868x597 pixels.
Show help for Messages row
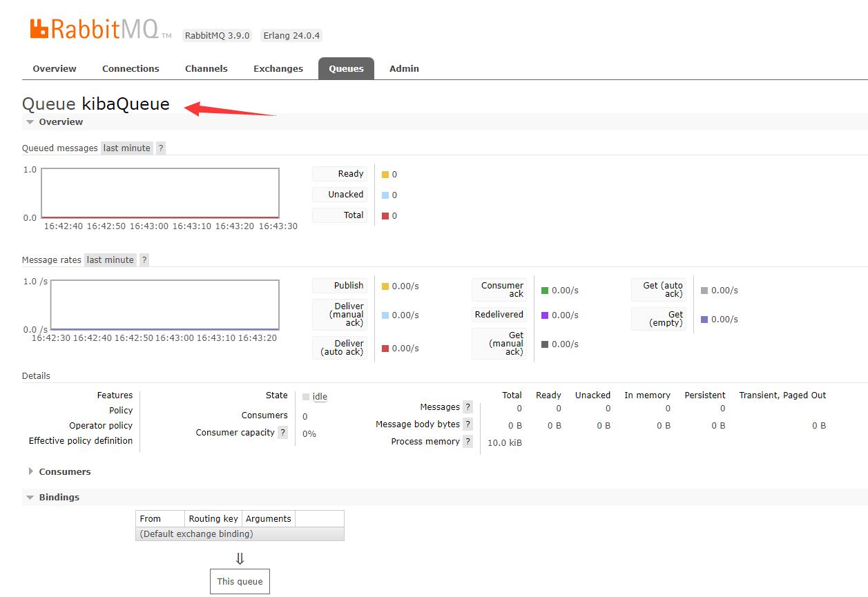point(467,407)
